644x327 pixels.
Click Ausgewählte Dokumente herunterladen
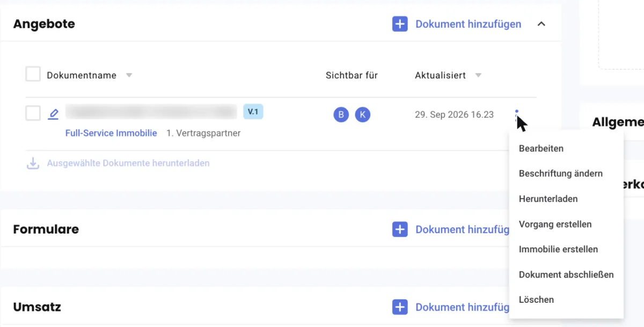(x=128, y=163)
